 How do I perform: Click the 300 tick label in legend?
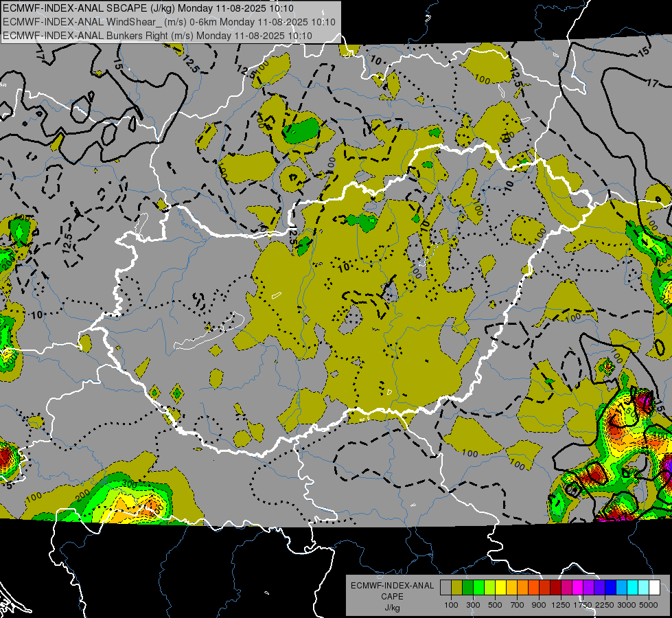[473, 605]
